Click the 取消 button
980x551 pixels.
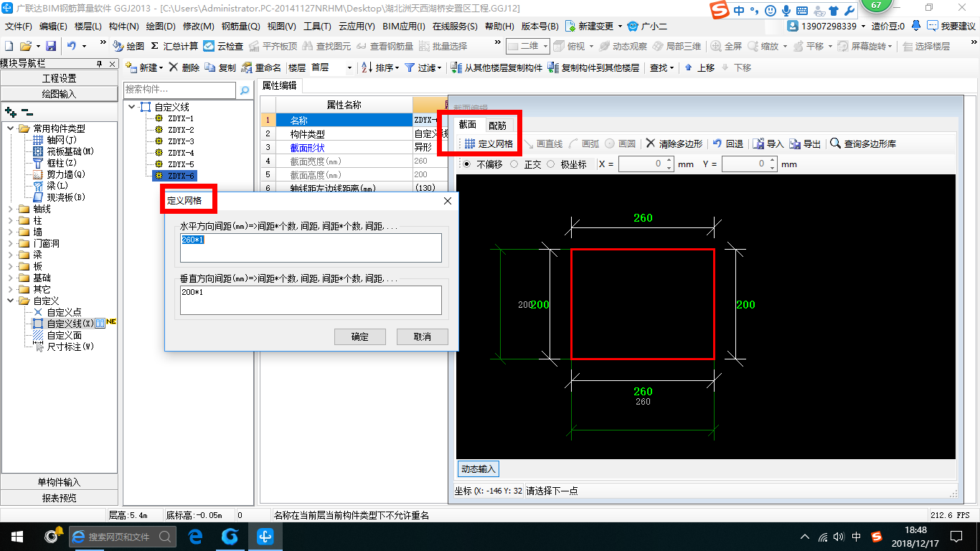tap(423, 336)
